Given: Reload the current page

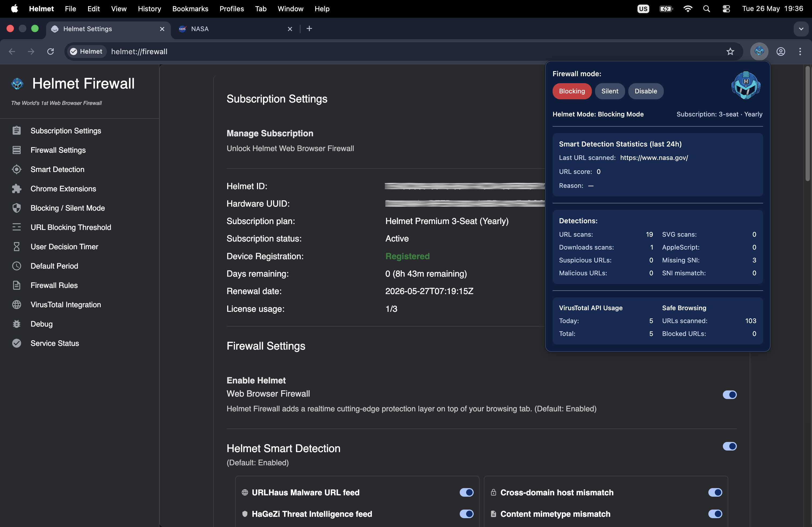Looking at the screenshot, I should click(x=50, y=52).
